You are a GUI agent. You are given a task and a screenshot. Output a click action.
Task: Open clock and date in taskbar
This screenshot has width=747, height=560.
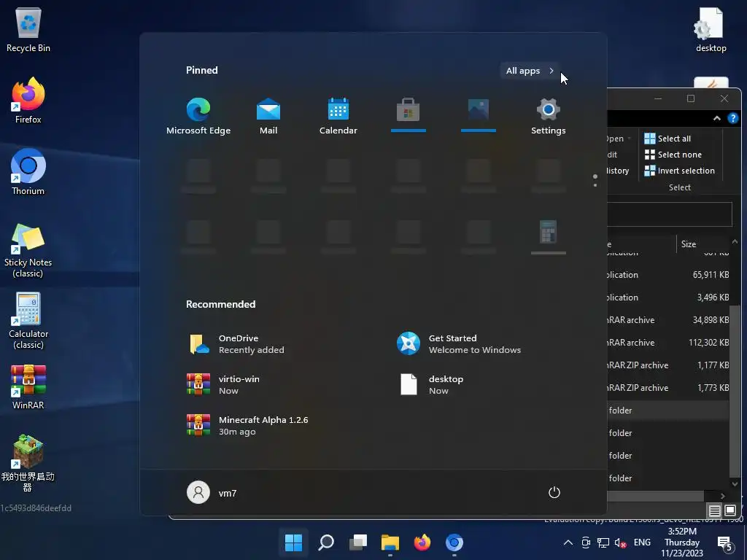[682, 542]
